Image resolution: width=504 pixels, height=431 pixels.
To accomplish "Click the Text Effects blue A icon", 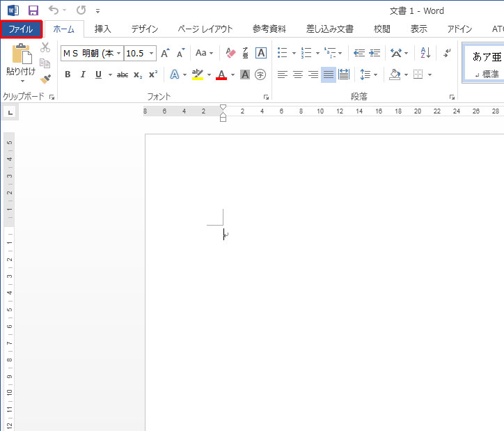I will (174, 75).
